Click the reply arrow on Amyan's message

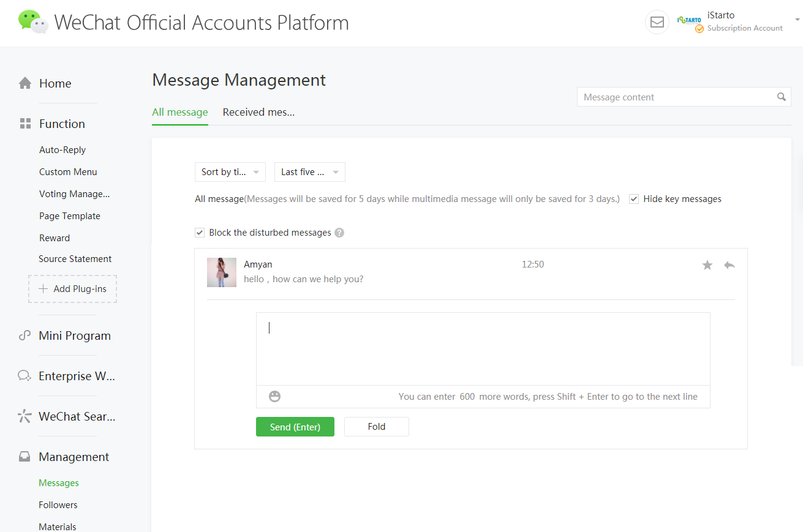coord(729,265)
